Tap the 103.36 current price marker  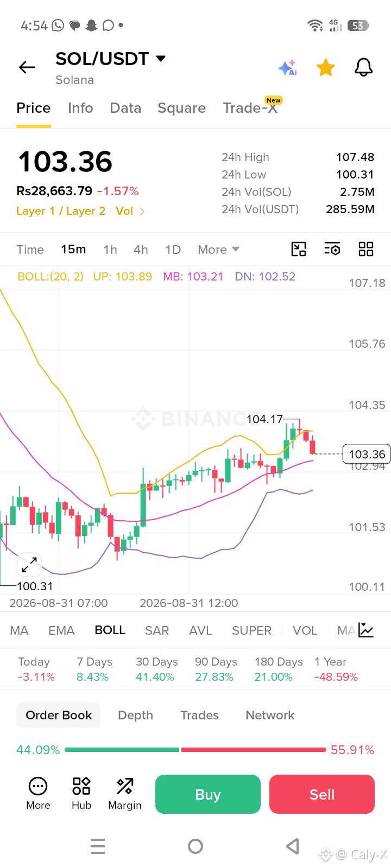coord(367,454)
